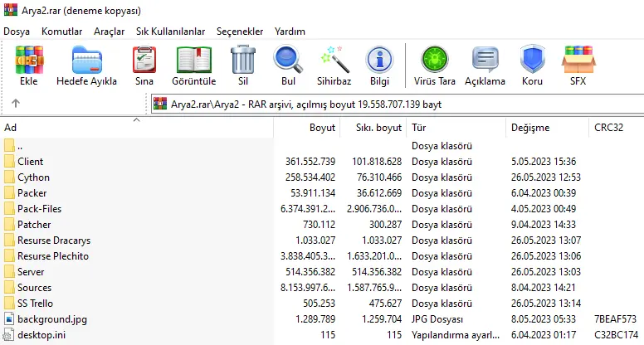
Task: Launch the Bul search tool
Action: [x=288, y=66]
